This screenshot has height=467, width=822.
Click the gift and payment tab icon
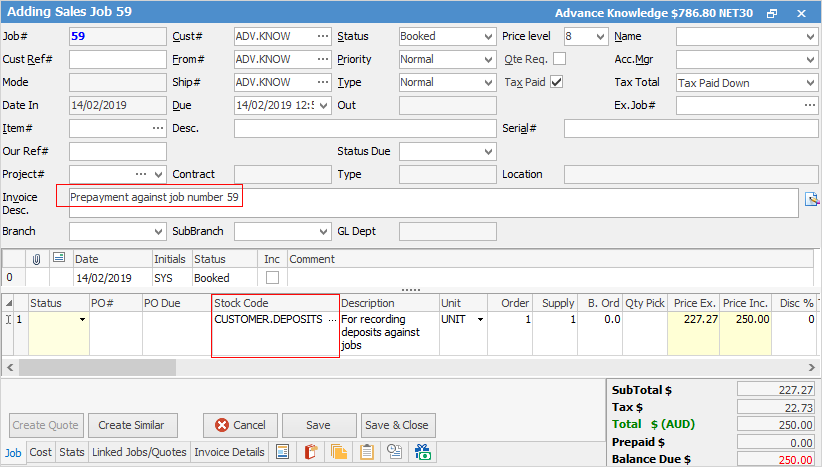tap(423, 452)
